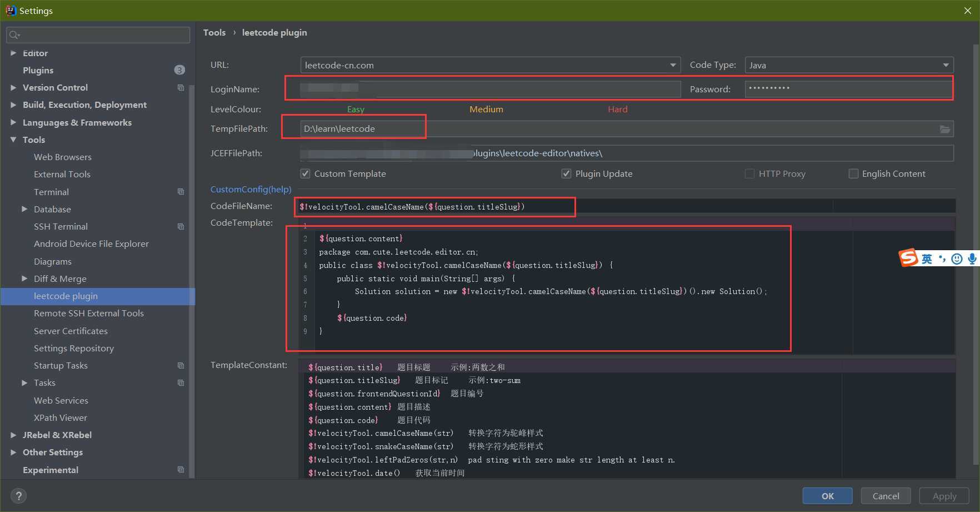Screen dimensions: 980x512
Task: Expand Build, Execution, Deployment node
Action: click(13, 105)
